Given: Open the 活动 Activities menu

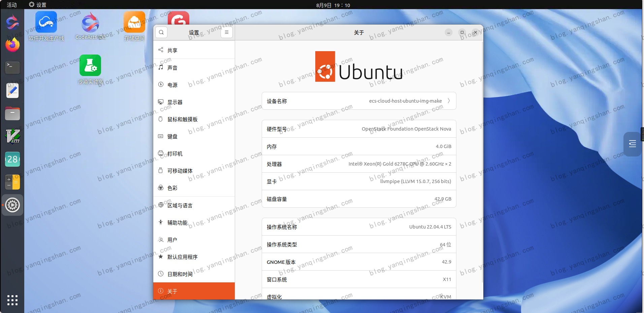Looking at the screenshot, I should click(x=12, y=5).
